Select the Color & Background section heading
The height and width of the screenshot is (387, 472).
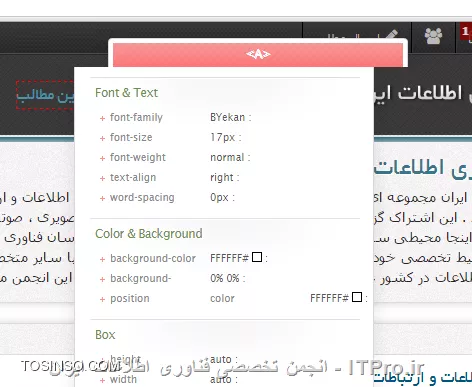click(149, 234)
